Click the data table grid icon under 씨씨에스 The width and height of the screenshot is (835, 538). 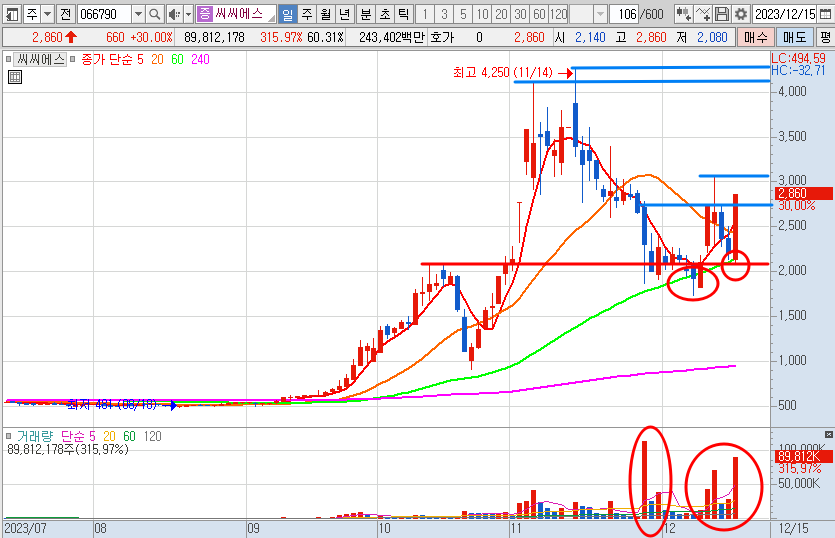(x=15, y=77)
